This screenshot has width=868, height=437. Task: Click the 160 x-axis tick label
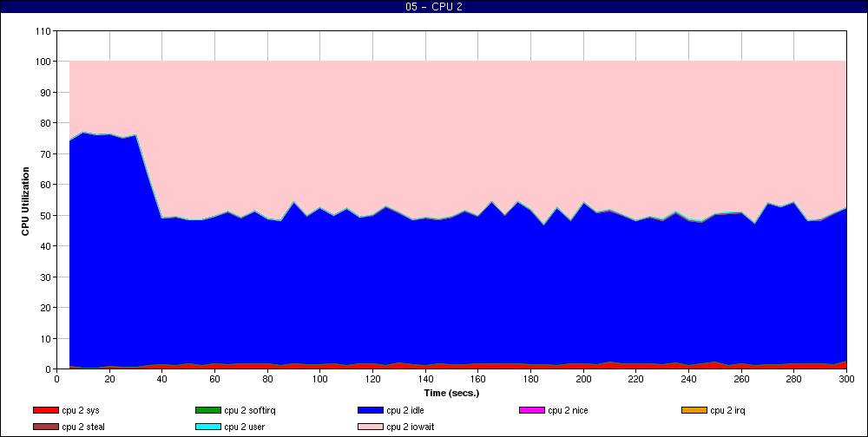coord(478,379)
